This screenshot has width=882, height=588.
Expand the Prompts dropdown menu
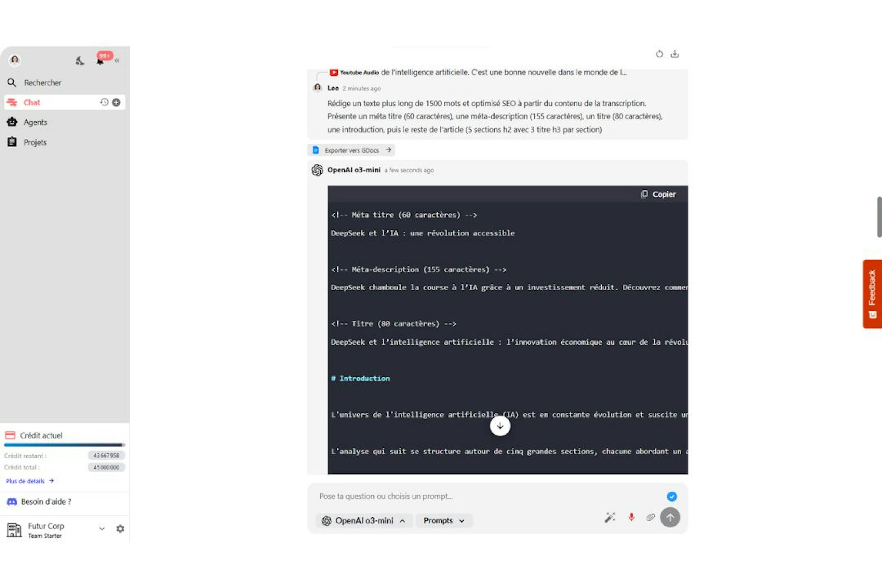tap(443, 520)
